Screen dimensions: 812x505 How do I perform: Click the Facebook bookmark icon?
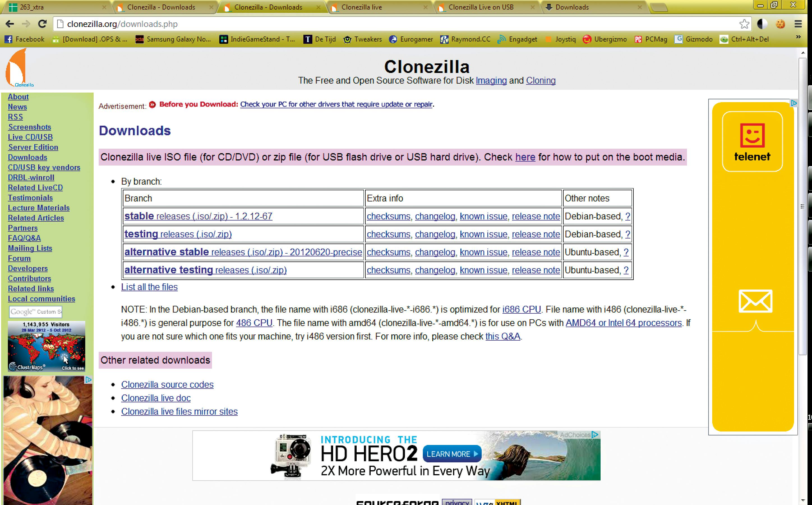coord(8,39)
